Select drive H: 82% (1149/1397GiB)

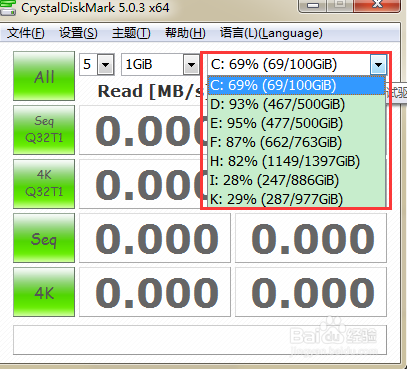tap(297, 161)
